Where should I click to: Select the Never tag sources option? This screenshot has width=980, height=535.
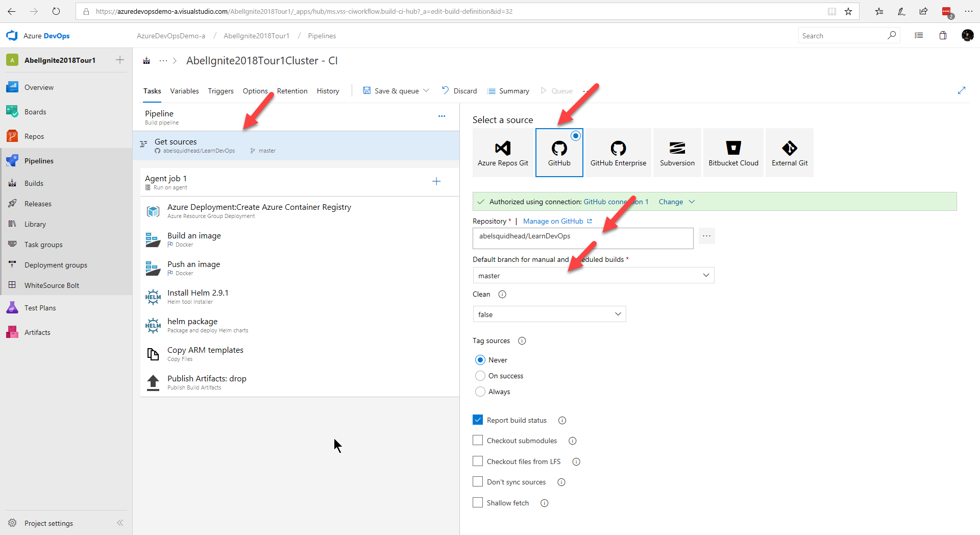tap(480, 360)
